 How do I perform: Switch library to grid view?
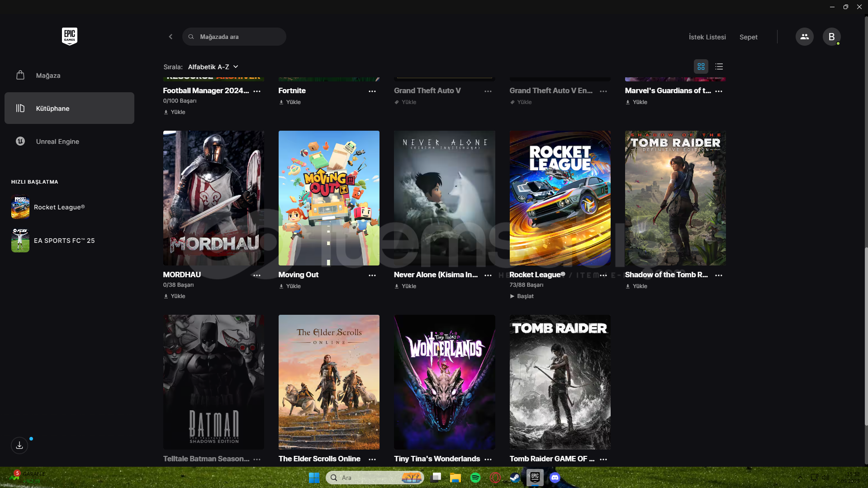pos(701,66)
